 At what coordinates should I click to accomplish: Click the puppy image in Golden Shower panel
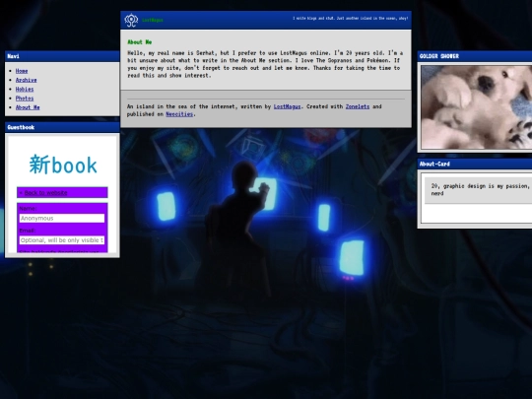477,107
